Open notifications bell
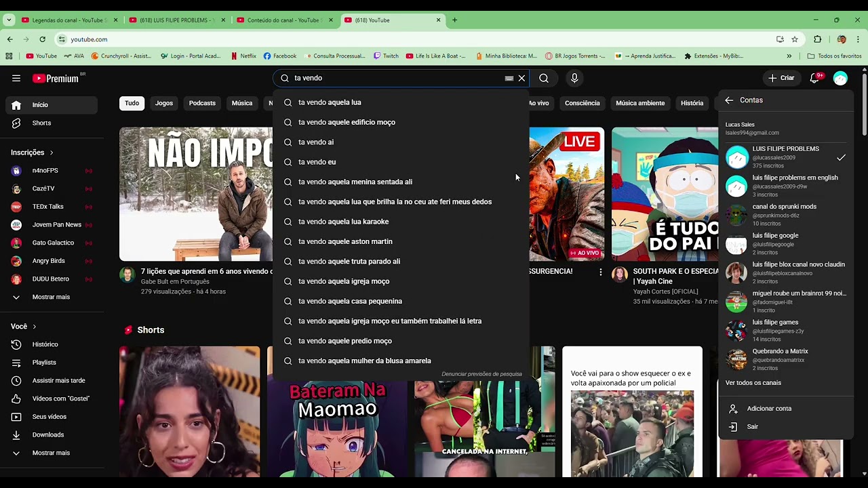This screenshot has width=868, height=488. point(815,78)
